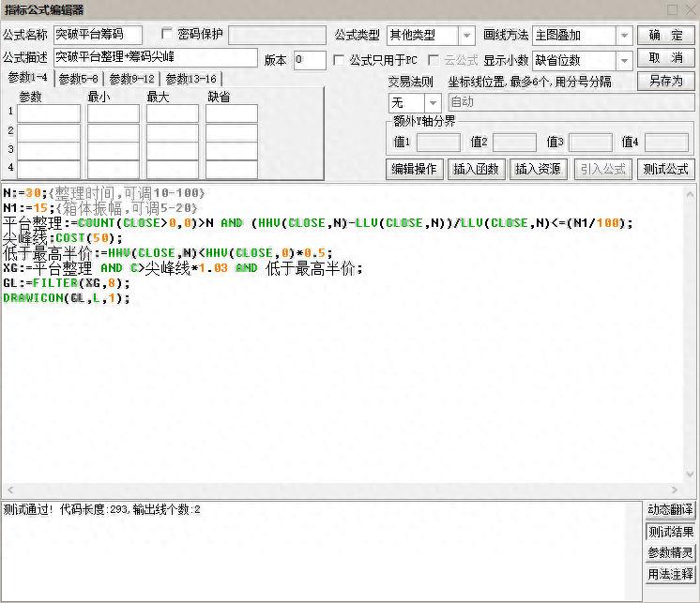Click the 动态翻译 button

click(x=670, y=509)
